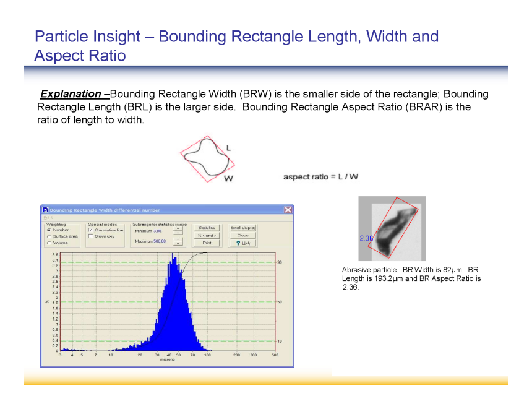This screenshot has height=409, width=532.
Task: Decrease the Minimum subrange value
Action: (x=178, y=233)
